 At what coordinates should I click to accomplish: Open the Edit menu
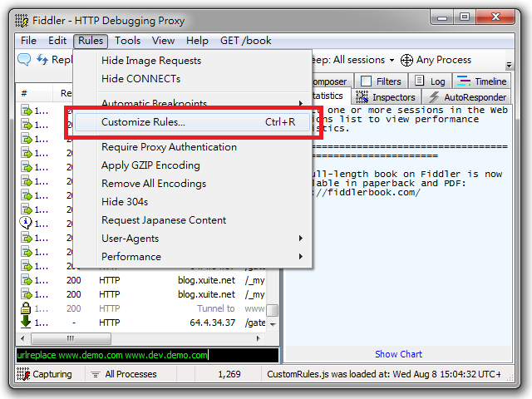[x=57, y=41]
